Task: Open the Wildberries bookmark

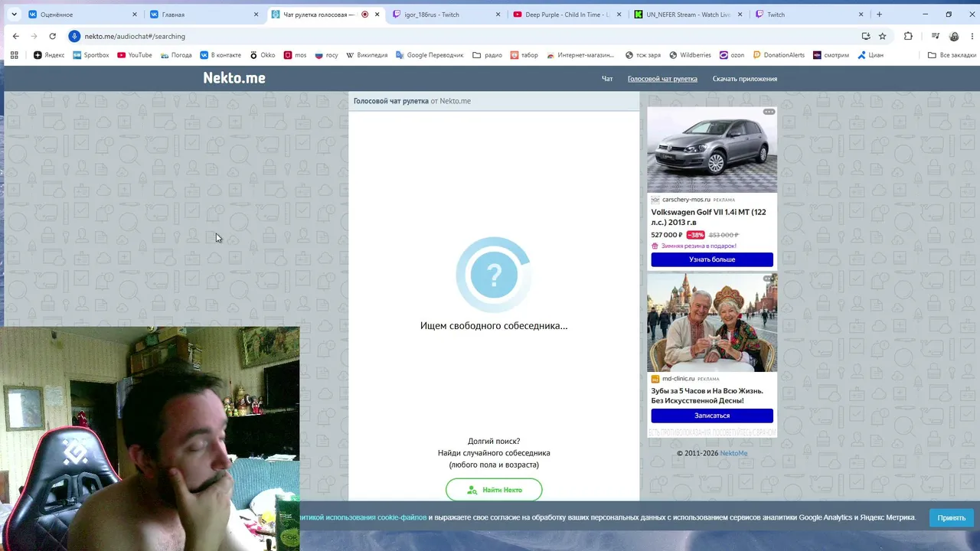Action: coord(690,55)
